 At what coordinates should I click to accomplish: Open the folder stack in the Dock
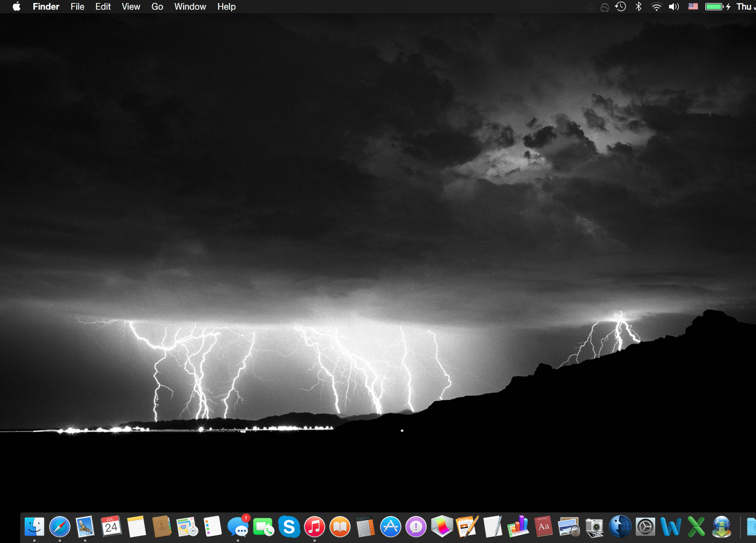coord(751,527)
